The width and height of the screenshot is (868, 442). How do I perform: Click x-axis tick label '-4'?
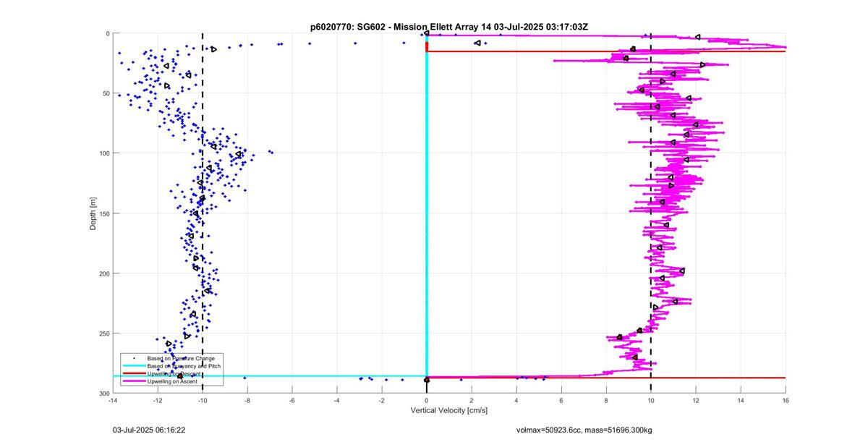coord(336,399)
